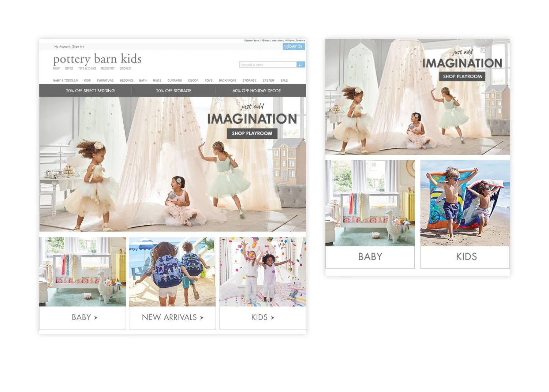Click SHOP PLAYROOM button on mobile hero
Image resolution: width=549 pixels, height=392 pixels.
462,76
